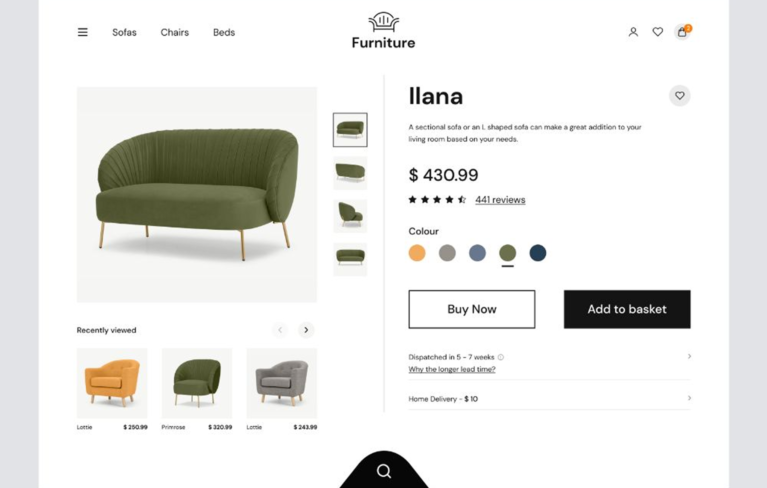
Task: Open the Beds category
Action: tap(224, 32)
